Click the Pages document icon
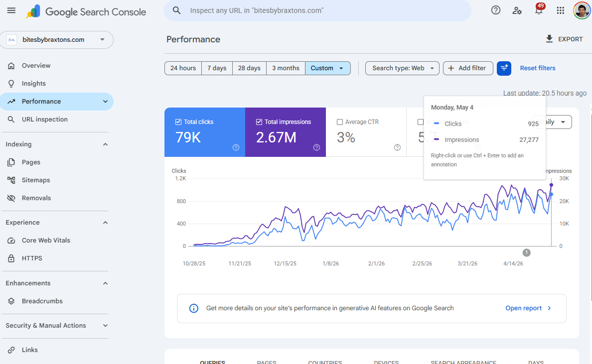This screenshot has height=364, width=592. point(11,162)
